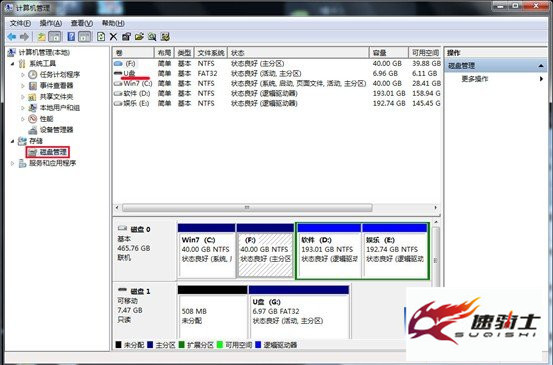Toggle the show/hide console tree icon

[x=55, y=37]
